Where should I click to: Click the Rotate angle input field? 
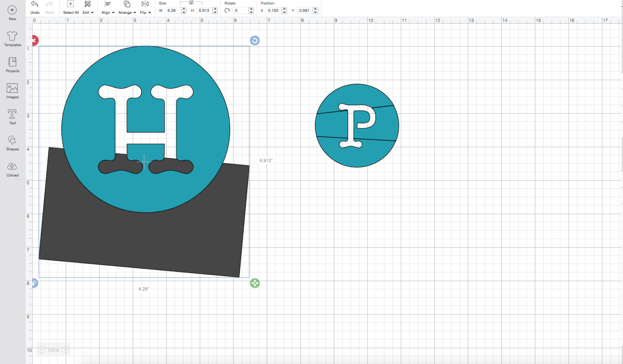241,10
